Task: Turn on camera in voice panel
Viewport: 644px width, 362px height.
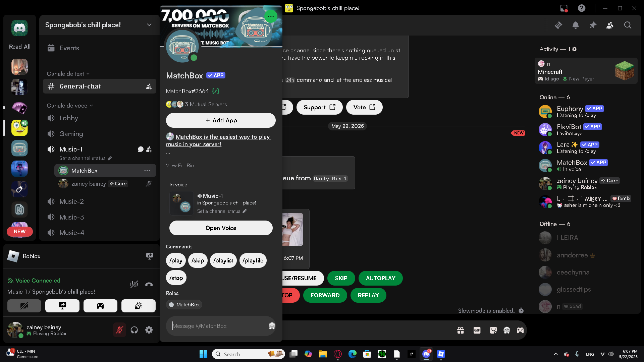Action: (24, 306)
